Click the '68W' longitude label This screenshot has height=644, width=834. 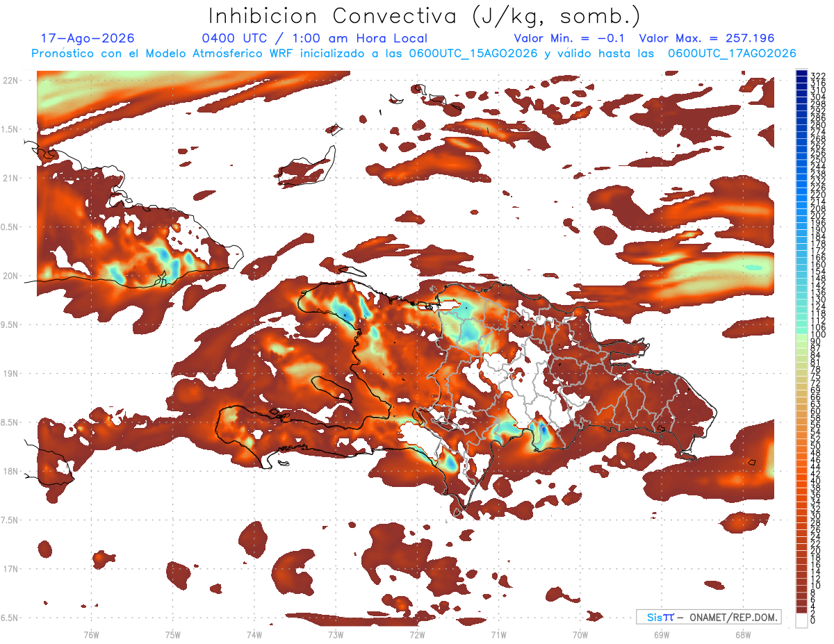pos(743,634)
